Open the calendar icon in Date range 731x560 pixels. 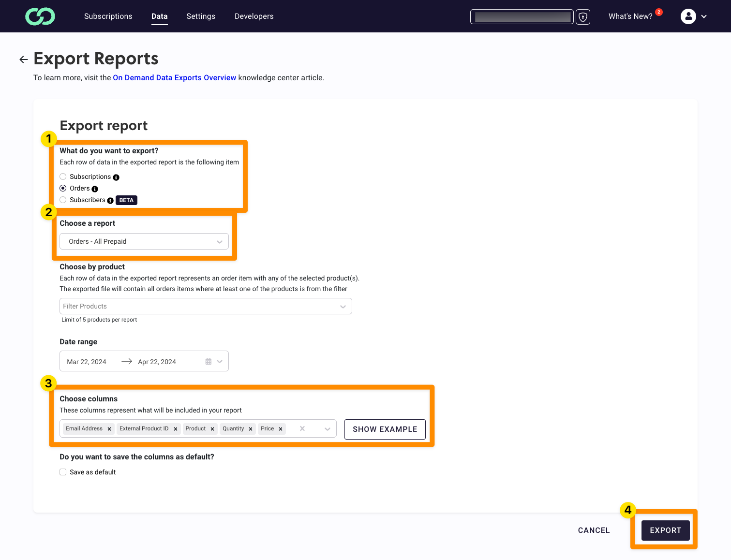click(x=209, y=361)
